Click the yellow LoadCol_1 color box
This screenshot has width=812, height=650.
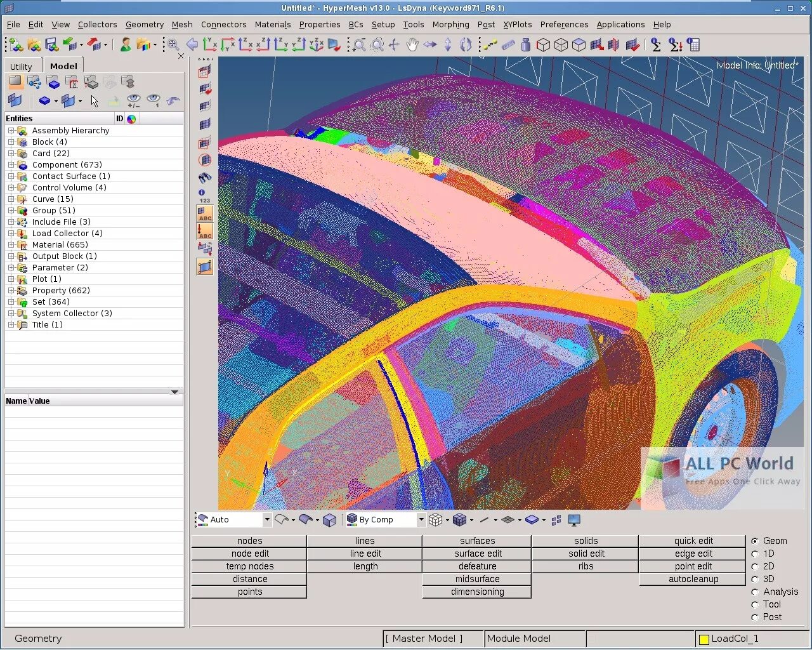click(x=704, y=639)
